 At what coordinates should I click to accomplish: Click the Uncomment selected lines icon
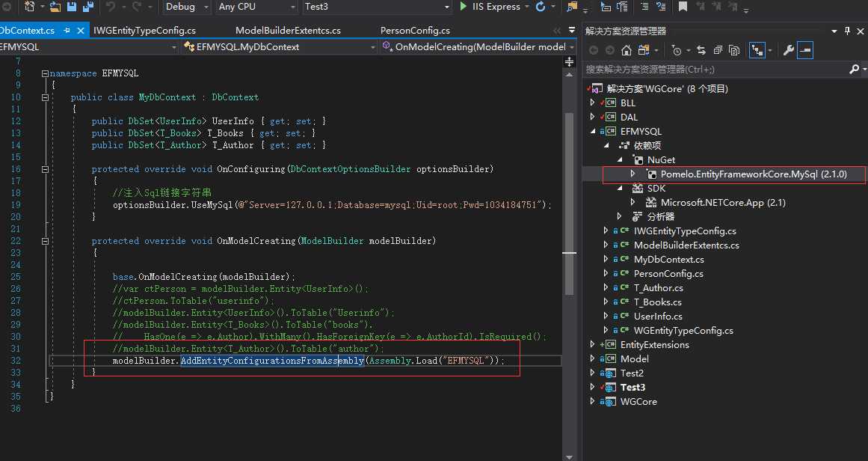[661, 7]
